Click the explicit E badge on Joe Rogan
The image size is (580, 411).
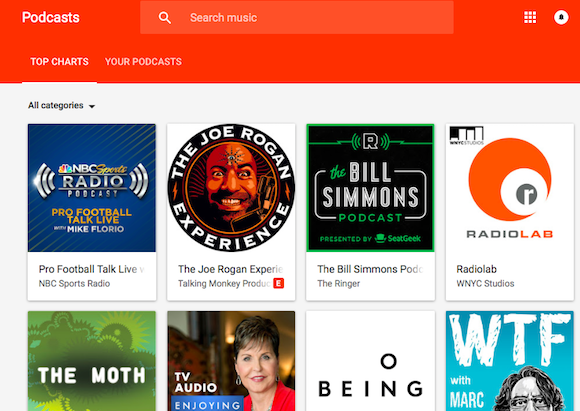pyautogui.click(x=279, y=283)
